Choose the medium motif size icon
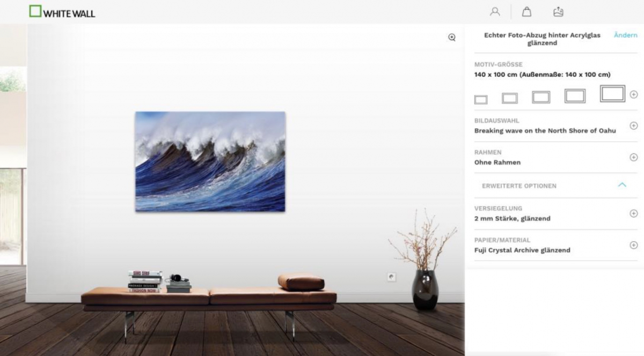 (541, 97)
